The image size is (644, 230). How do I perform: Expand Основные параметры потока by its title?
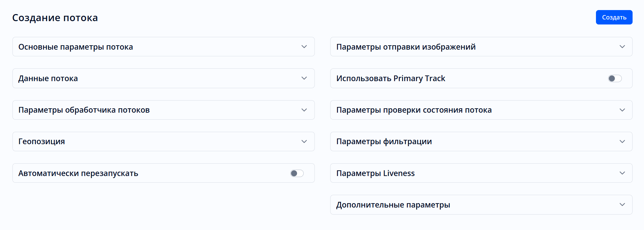pos(76,47)
